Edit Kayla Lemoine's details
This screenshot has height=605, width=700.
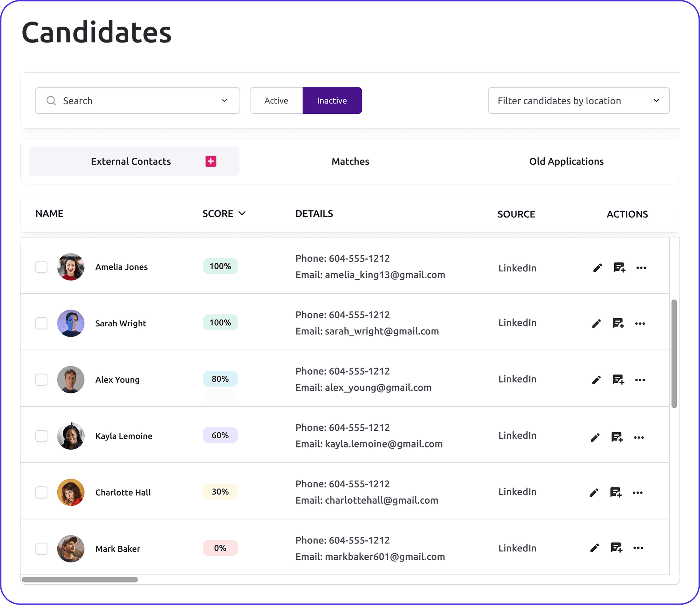[x=595, y=437]
